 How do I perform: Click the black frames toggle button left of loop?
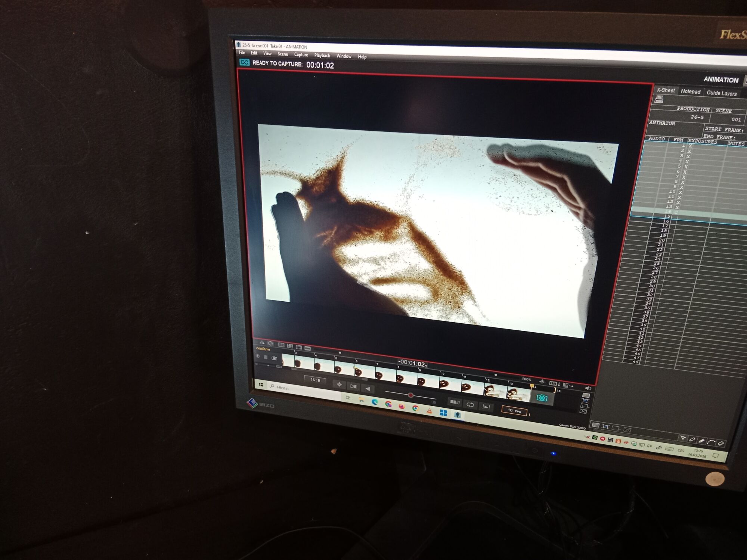(455, 402)
